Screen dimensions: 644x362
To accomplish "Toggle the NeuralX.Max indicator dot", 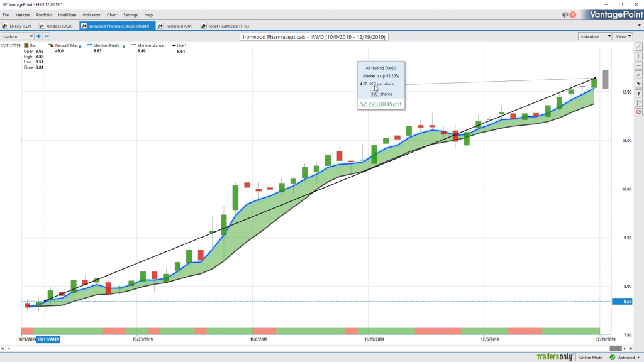I will point(80,47).
